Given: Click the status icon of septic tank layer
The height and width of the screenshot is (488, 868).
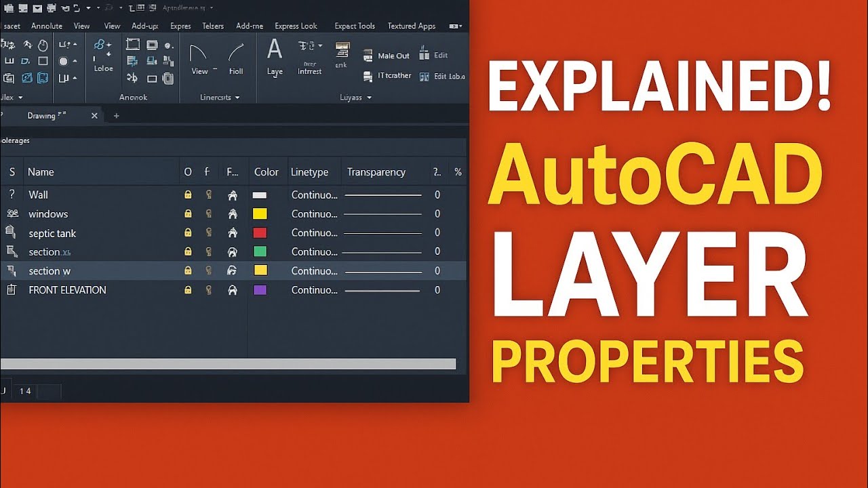Looking at the screenshot, I should click(11, 232).
